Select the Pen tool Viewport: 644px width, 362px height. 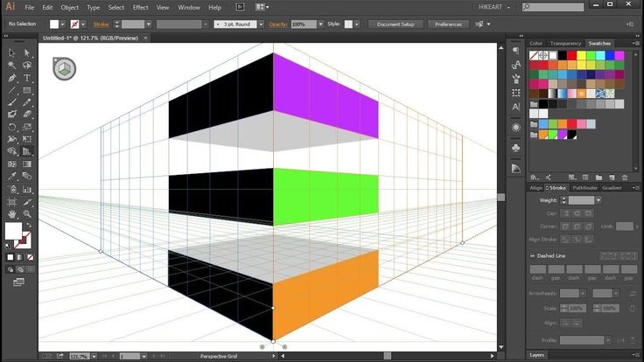[12, 78]
